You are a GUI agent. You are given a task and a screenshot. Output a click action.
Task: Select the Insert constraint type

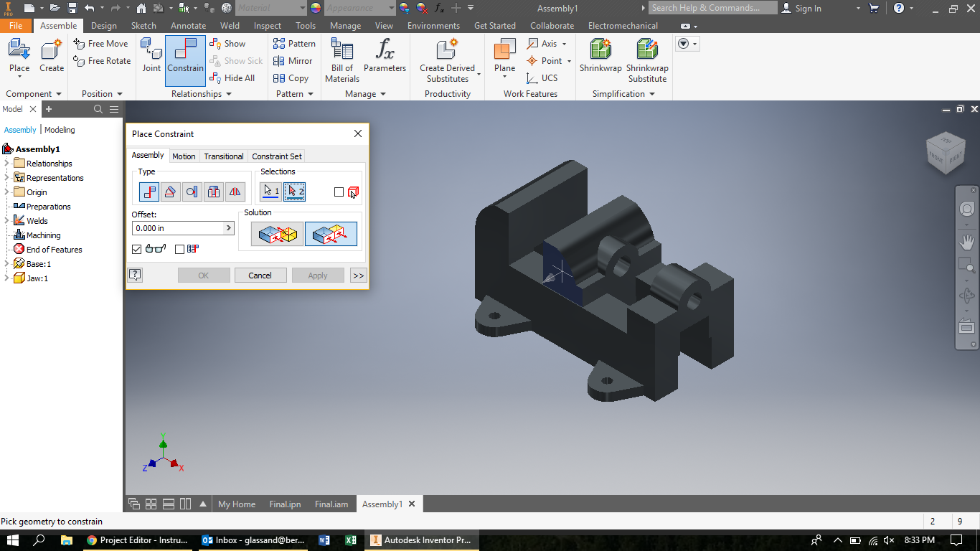[214, 192]
